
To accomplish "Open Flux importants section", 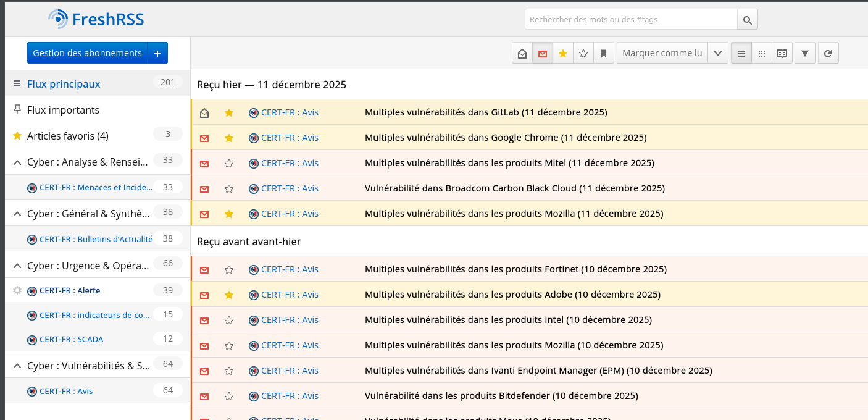I will [x=63, y=110].
